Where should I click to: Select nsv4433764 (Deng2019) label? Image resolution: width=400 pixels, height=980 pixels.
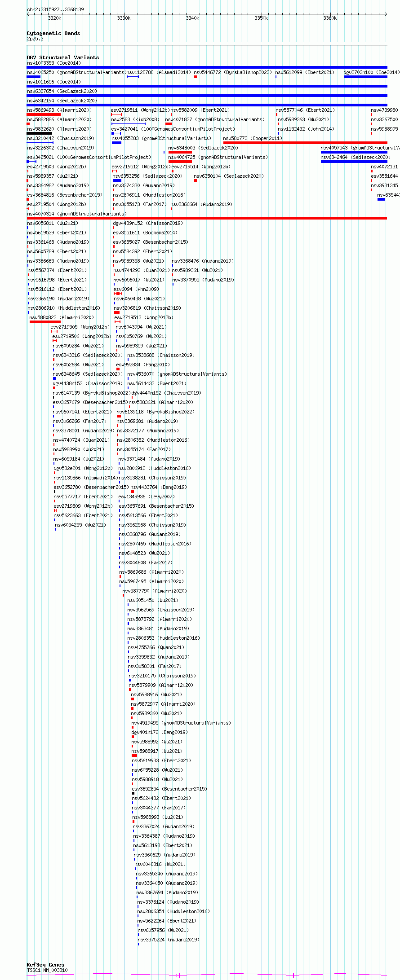click(158, 487)
